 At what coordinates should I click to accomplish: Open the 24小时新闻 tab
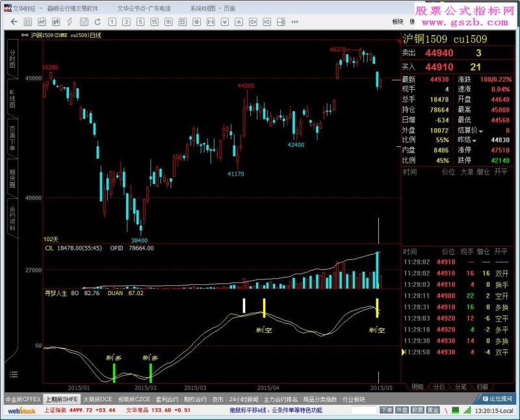[x=244, y=399]
